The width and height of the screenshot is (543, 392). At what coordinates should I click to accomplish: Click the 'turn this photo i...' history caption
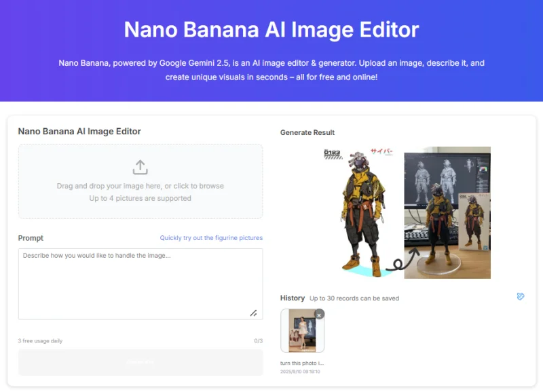[302, 364]
